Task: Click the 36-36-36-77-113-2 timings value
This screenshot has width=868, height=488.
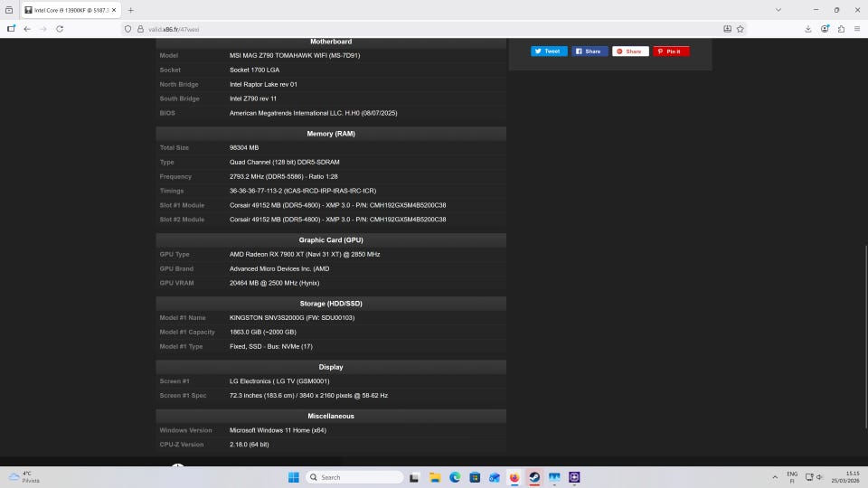Action: click(x=303, y=191)
